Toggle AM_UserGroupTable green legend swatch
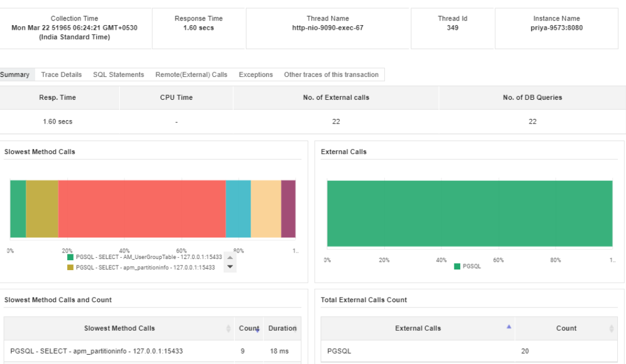Viewport: 626px width, 364px height. pos(70,257)
